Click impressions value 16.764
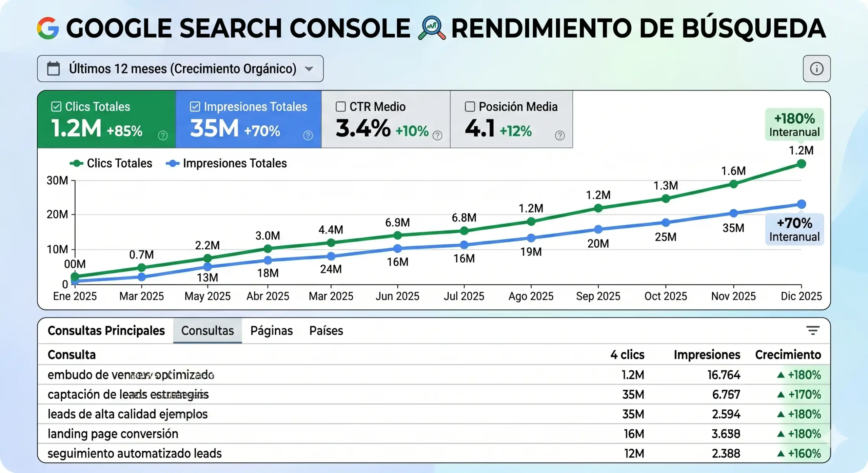868x473 pixels. [x=724, y=375]
